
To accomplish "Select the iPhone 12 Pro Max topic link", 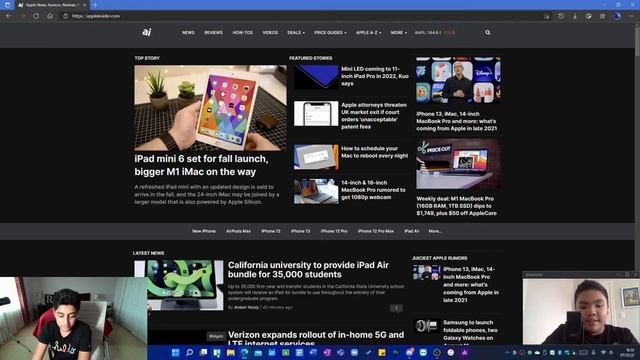I will [x=376, y=231].
